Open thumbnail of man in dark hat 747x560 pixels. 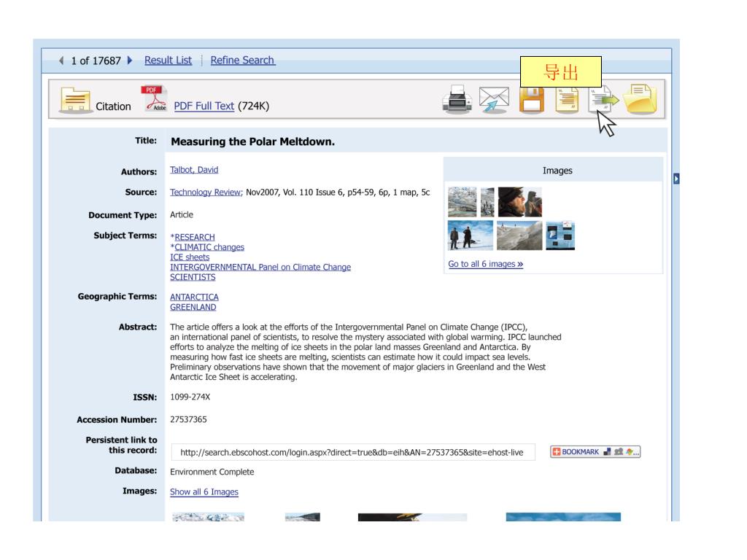click(x=519, y=202)
